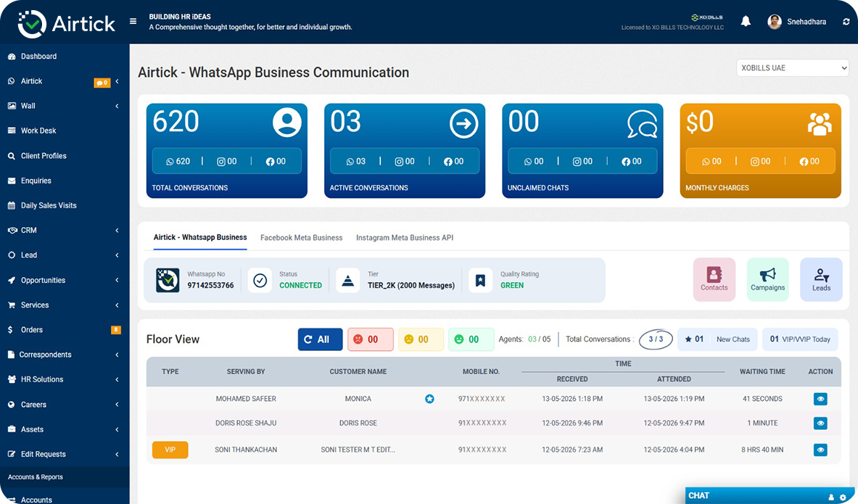Screen dimensions: 858x504
Task: Expand the Airtick sidebar menu chevron
Action: point(117,81)
